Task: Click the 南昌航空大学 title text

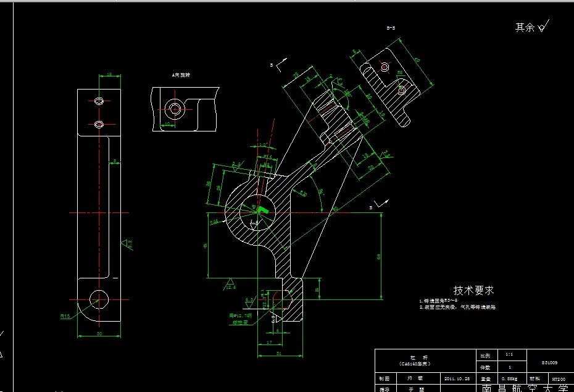Action: pyautogui.click(x=525, y=388)
